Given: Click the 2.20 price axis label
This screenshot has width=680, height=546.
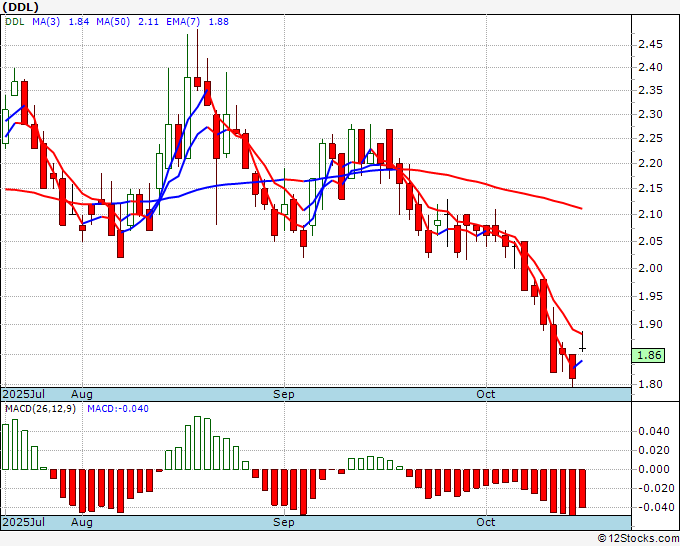Looking at the screenshot, I should (650, 163).
